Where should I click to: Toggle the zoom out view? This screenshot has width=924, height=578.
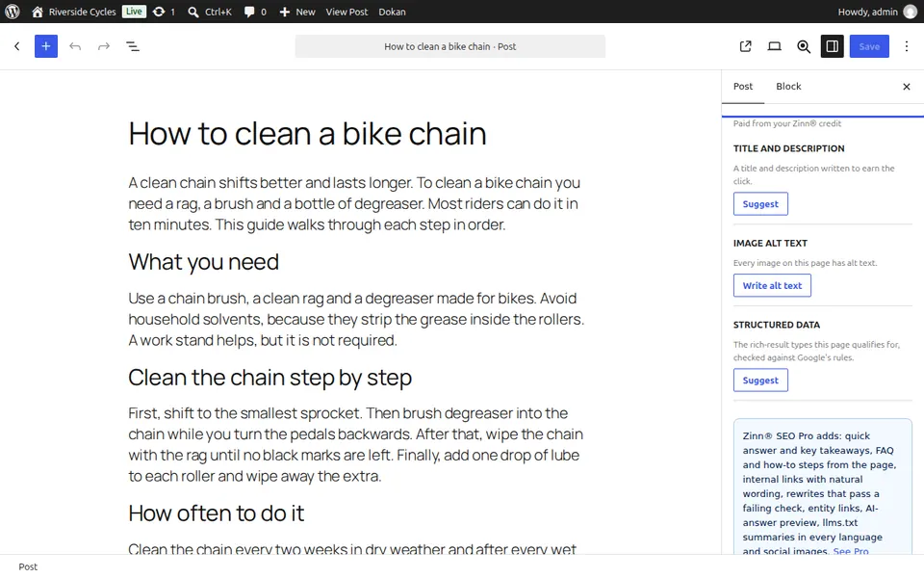[x=803, y=46]
